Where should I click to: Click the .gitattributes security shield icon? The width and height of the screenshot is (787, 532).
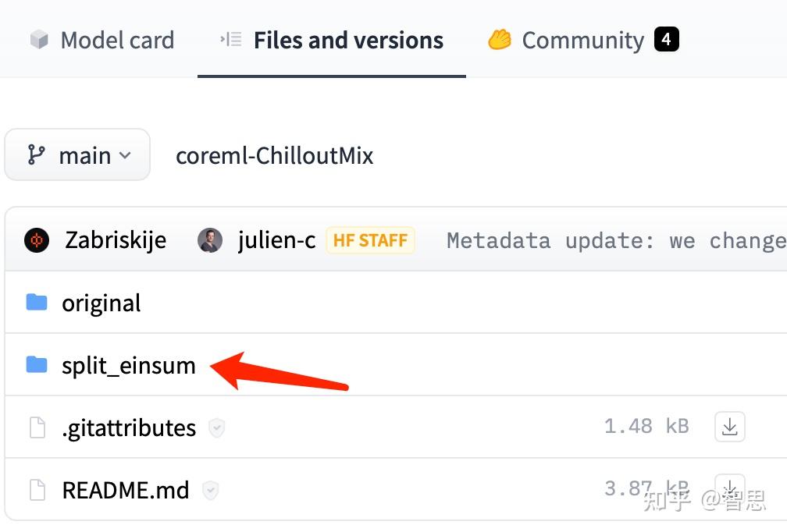(x=216, y=427)
